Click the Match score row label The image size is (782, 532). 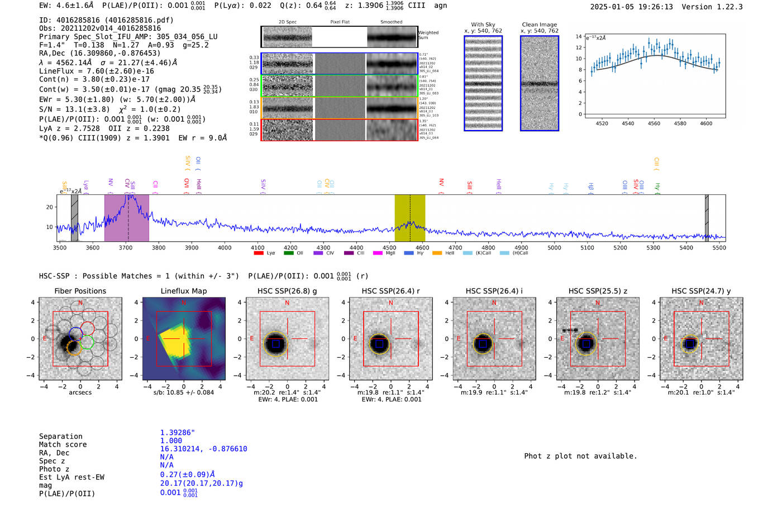[63, 445]
